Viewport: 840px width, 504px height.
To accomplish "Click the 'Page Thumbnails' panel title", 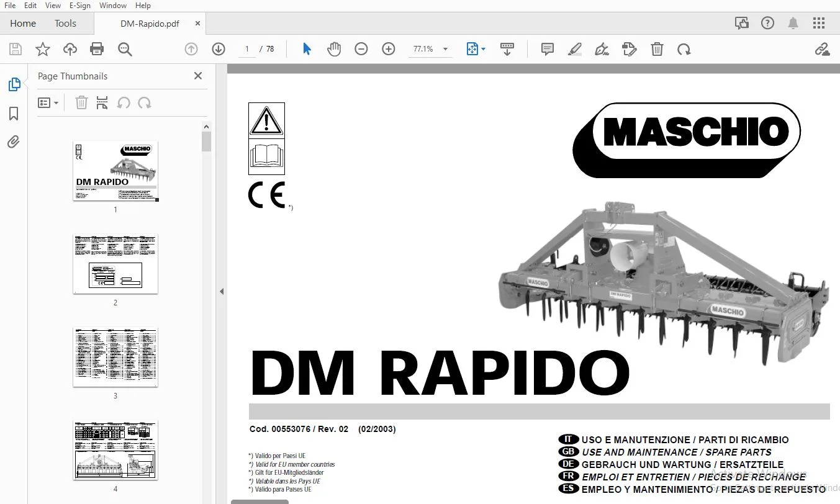I will coord(73,76).
